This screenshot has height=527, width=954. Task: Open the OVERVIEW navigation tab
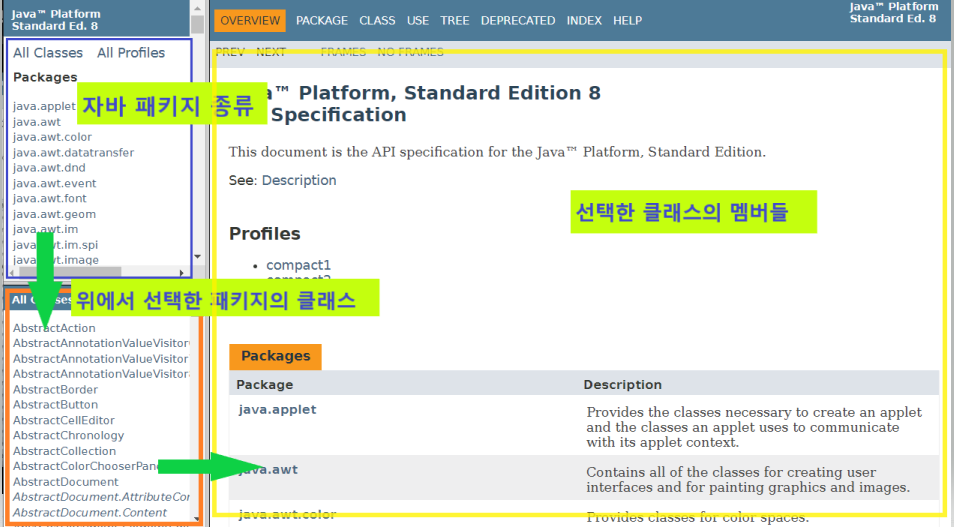pyautogui.click(x=250, y=21)
